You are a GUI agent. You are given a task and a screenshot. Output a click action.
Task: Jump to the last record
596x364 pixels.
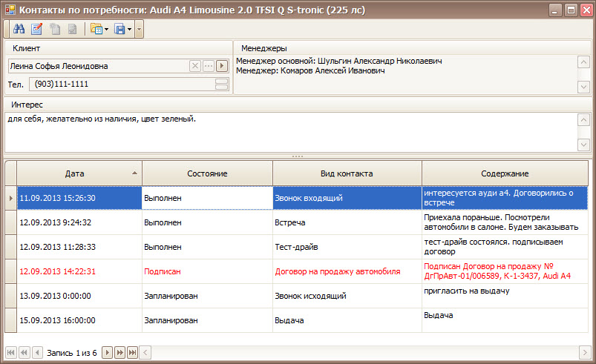coord(132,352)
